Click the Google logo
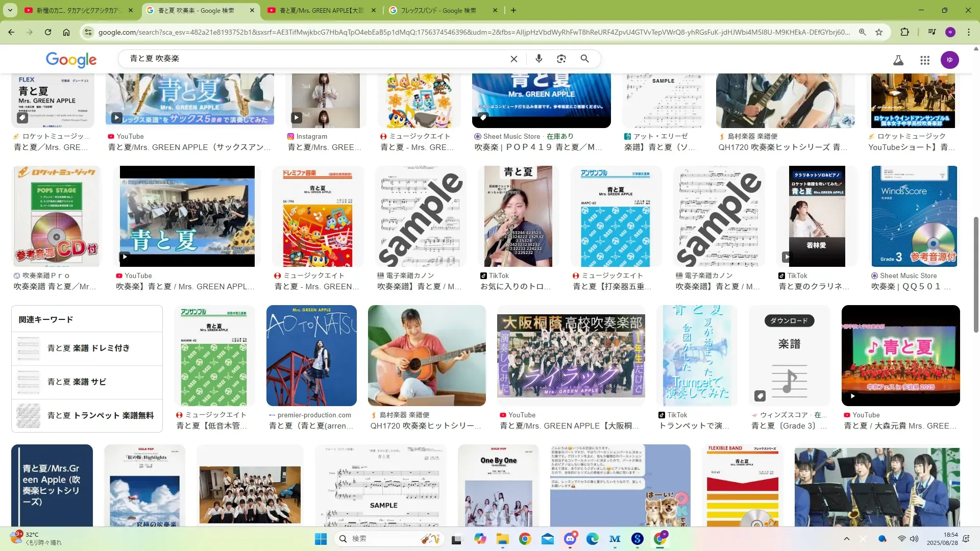 click(x=71, y=60)
